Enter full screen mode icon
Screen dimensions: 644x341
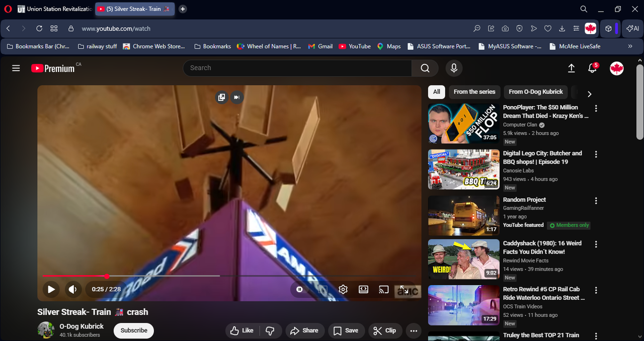(404, 290)
